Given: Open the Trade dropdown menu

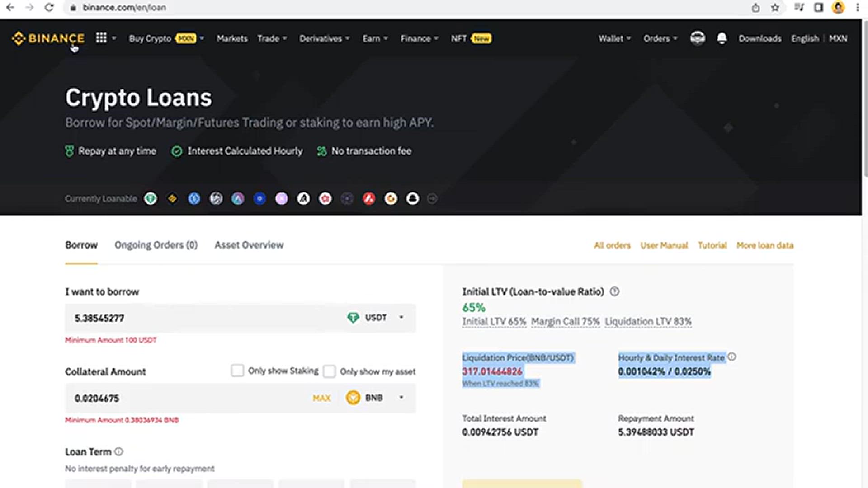Looking at the screenshot, I should click(x=272, y=38).
